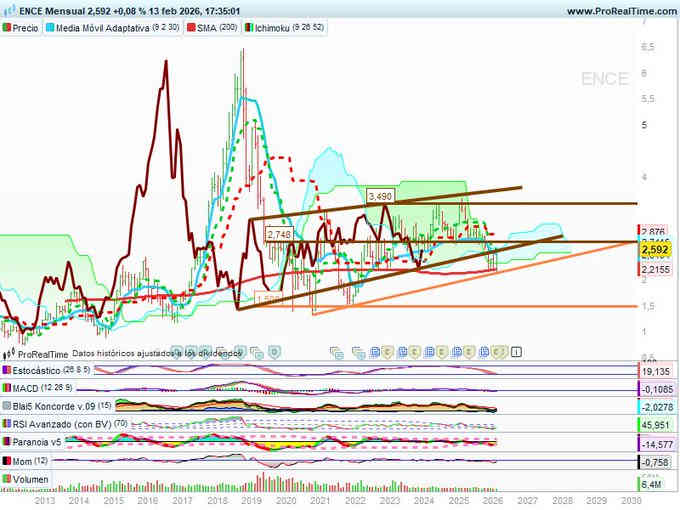Click the Precio indicator color icon
This screenshot has width=680, height=510.
coord(9,28)
